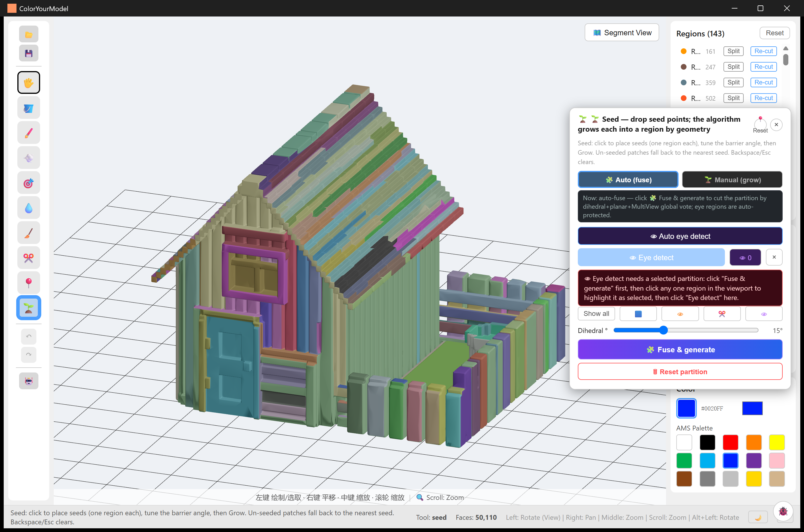Toggle the orange eye filter button

pos(680,314)
